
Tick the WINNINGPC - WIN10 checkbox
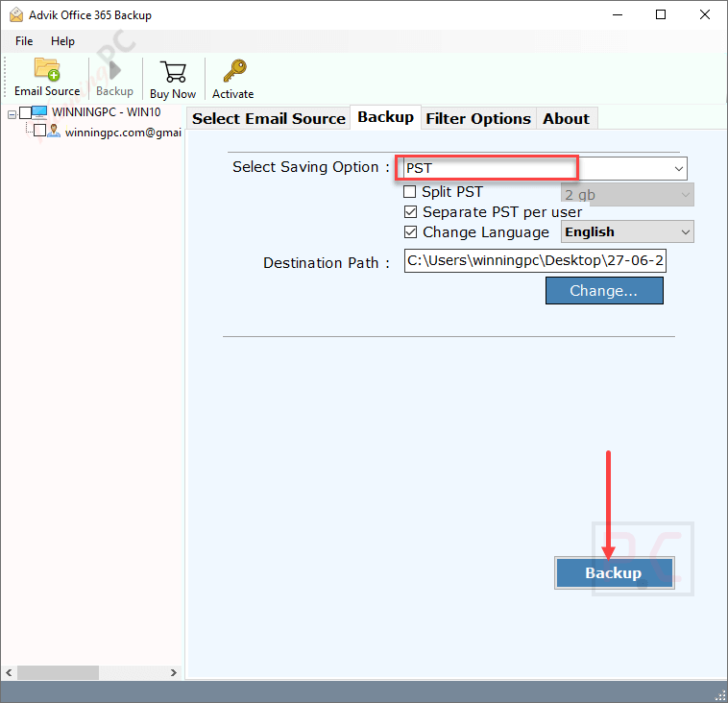25,112
